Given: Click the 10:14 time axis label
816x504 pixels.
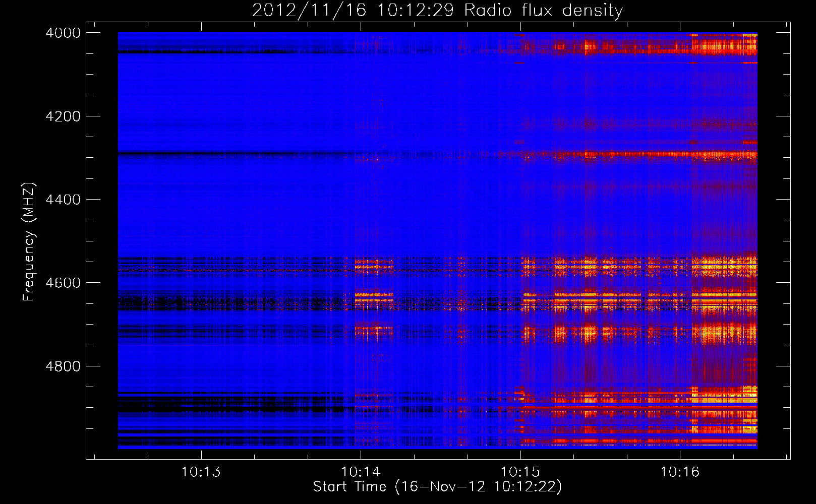Looking at the screenshot, I should [361, 472].
